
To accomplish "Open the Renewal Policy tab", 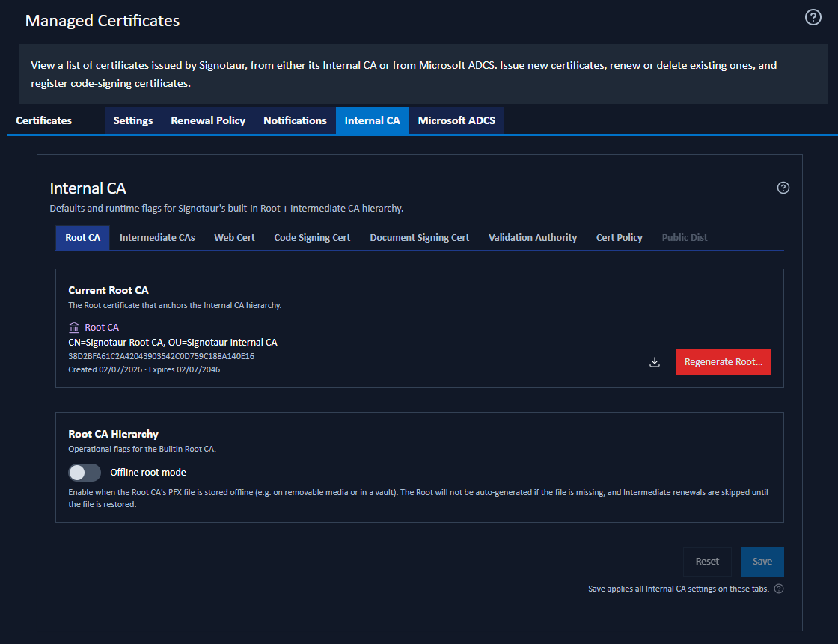I will click(x=208, y=120).
